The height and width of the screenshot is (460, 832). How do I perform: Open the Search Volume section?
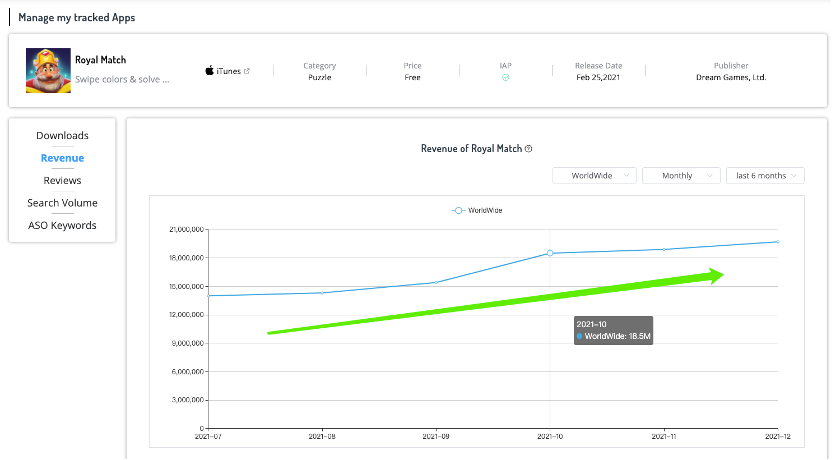(x=62, y=203)
